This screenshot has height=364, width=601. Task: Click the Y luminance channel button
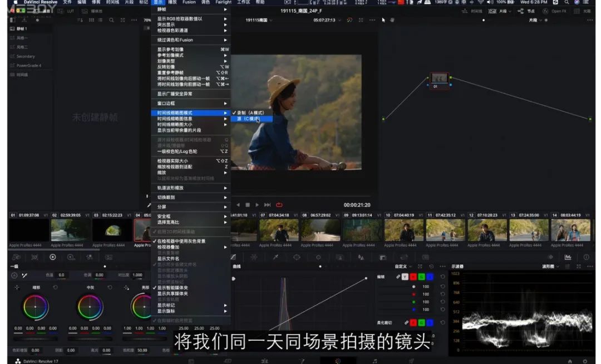405,277
